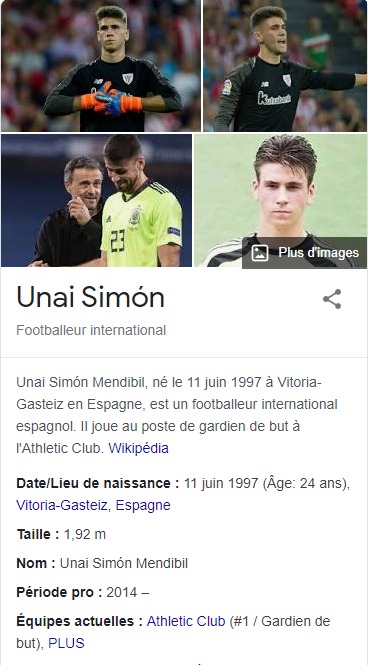Open the photo of goalkeeper with orange gloves

tap(101, 66)
